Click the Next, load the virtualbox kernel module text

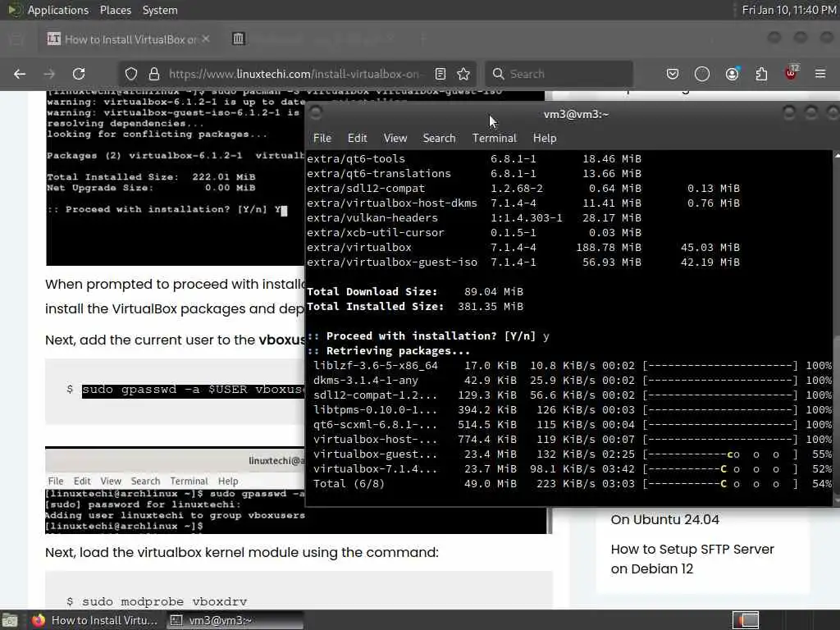click(x=242, y=552)
